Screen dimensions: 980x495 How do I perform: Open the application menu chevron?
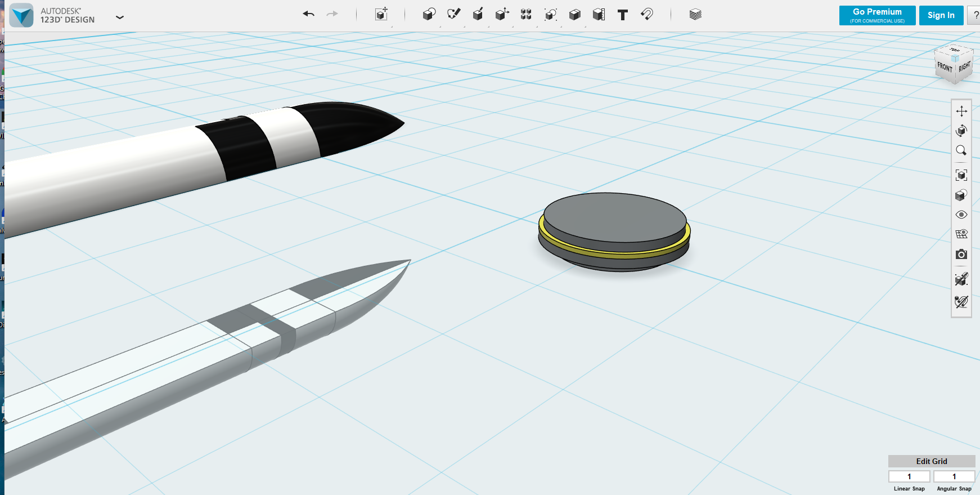[119, 17]
